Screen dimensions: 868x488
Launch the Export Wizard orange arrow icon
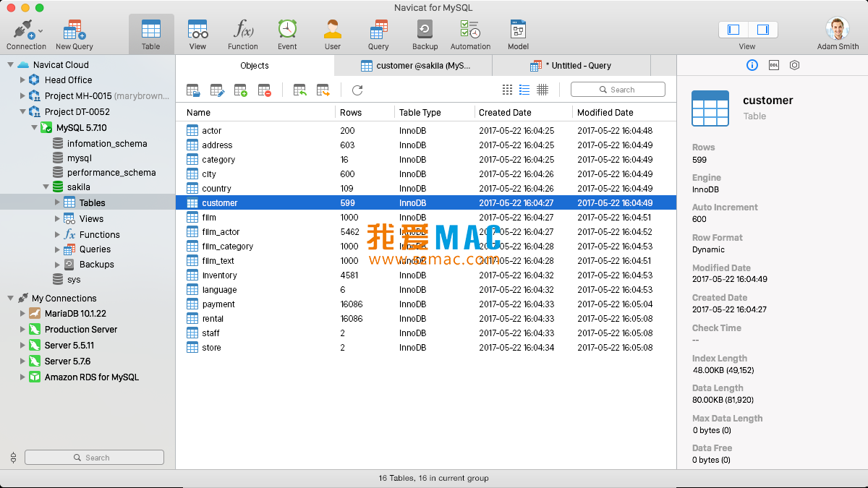click(323, 90)
